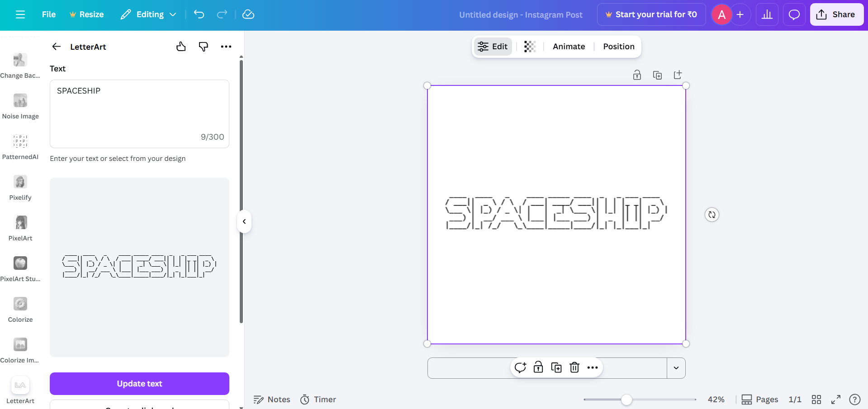Open the comments speech bubble
Viewport: 868px width, 409px height.
[794, 14]
